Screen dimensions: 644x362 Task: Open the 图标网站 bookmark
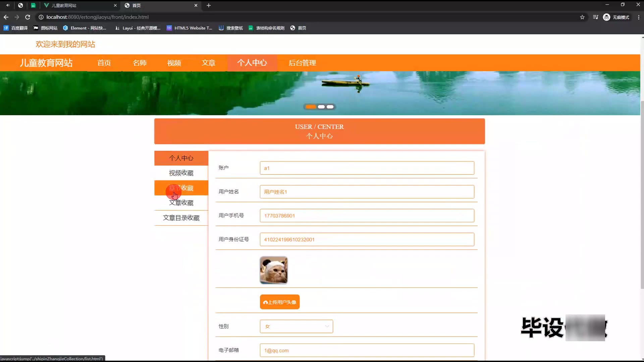click(45, 28)
